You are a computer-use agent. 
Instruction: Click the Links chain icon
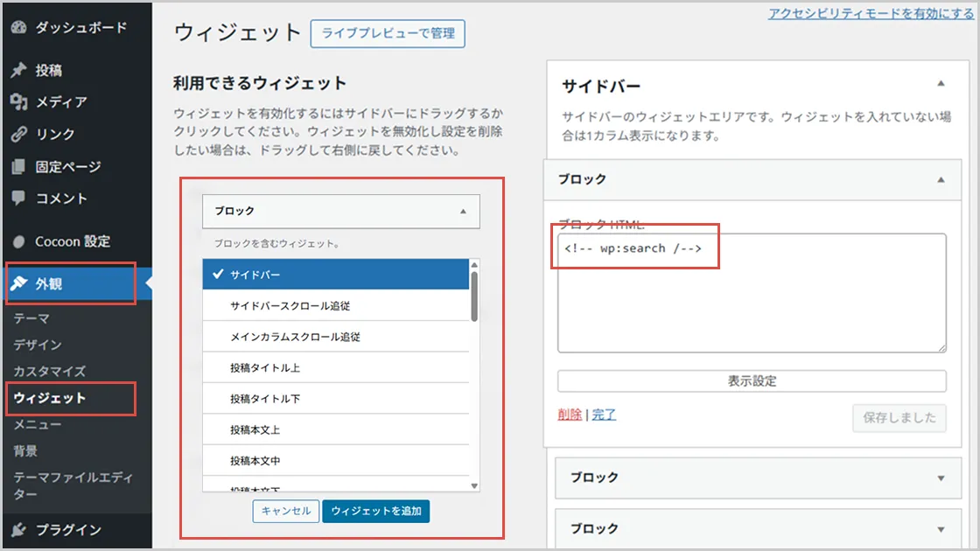tap(19, 135)
